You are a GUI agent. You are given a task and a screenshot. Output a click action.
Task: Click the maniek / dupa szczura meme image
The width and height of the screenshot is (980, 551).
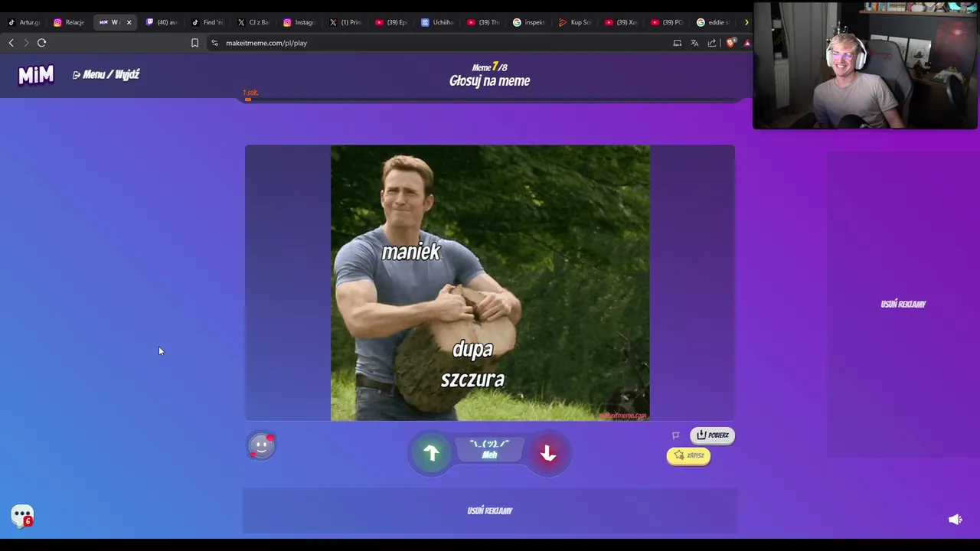490,282
